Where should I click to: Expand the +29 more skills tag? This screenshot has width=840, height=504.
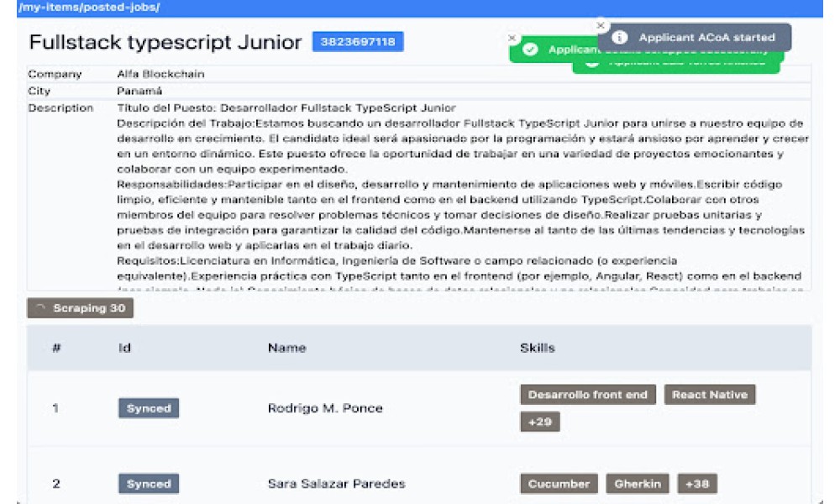click(x=539, y=422)
